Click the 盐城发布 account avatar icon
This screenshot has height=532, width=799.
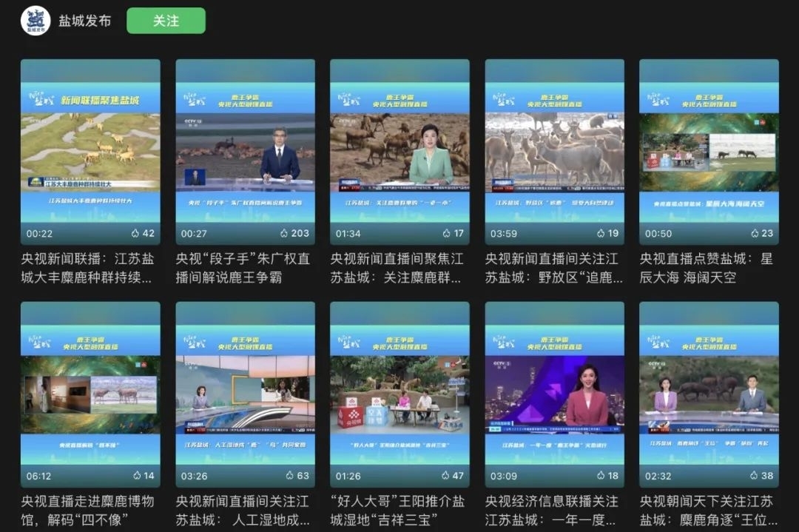click(35, 21)
